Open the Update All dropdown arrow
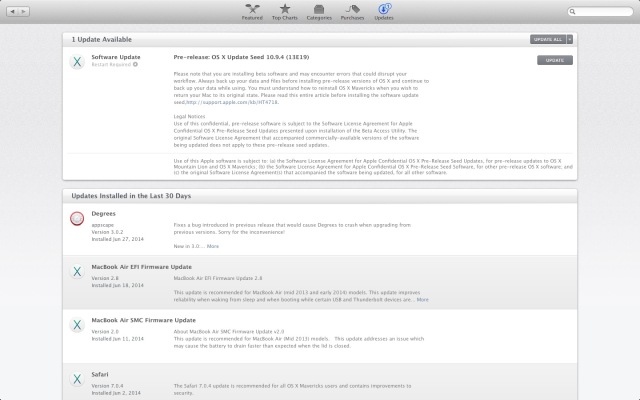 570,39
